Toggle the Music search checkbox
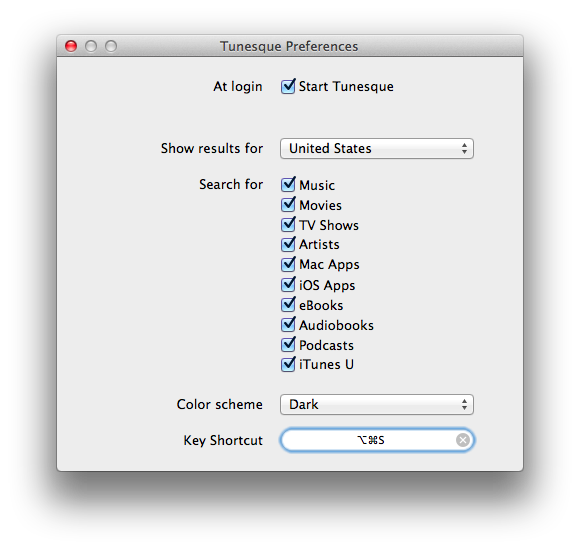 pyautogui.click(x=288, y=185)
